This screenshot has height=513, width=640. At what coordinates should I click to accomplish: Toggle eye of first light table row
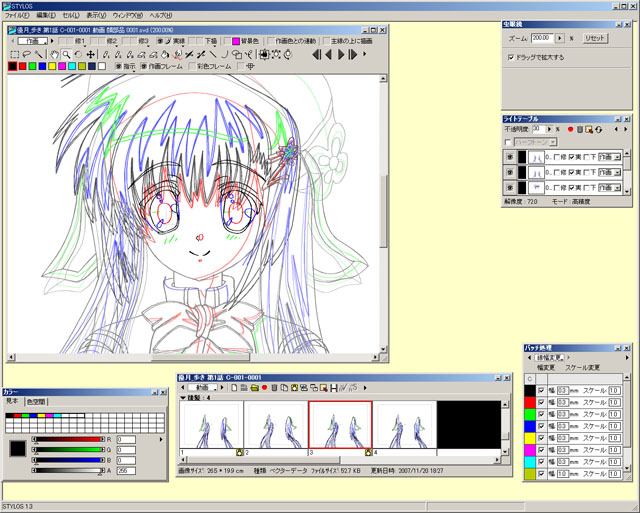[510, 157]
